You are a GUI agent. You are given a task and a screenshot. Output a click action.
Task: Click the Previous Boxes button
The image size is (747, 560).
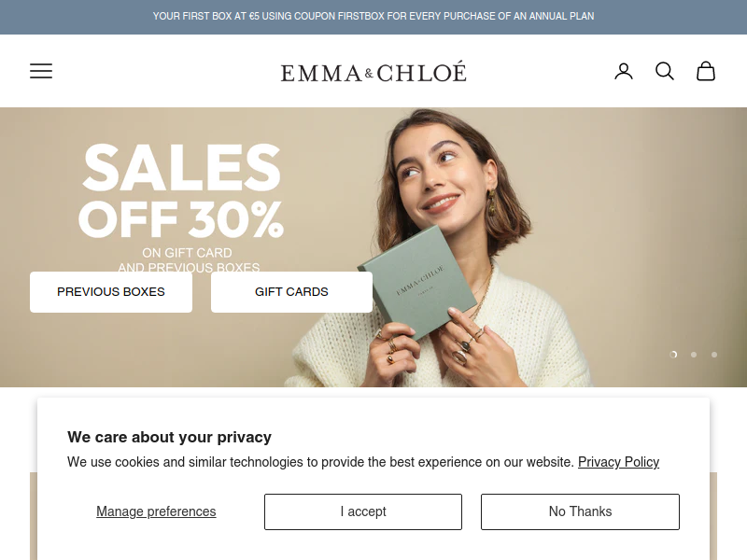(x=111, y=292)
